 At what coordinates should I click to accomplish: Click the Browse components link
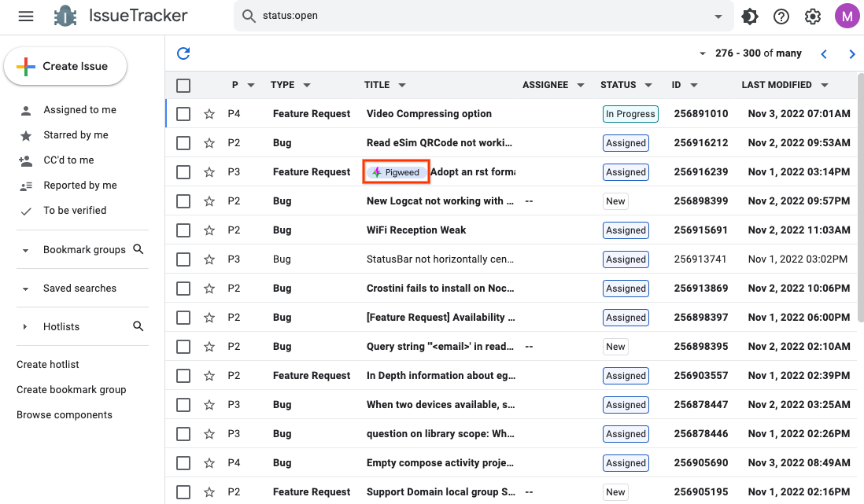pyautogui.click(x=65, y=415)
